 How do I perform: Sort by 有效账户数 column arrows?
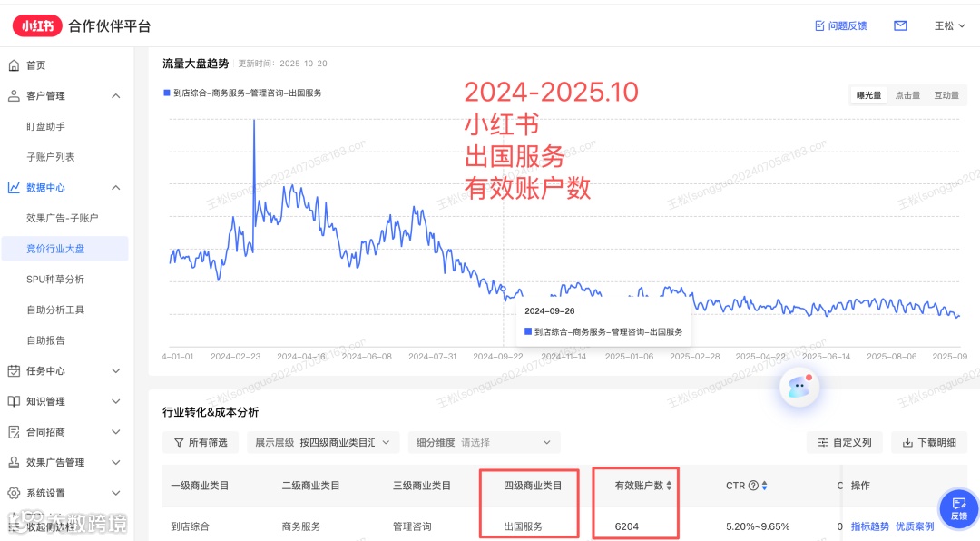coord(669,486)
